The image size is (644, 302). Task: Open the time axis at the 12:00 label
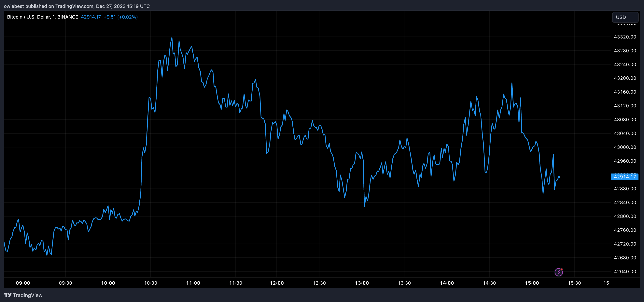tap(277, 283)
